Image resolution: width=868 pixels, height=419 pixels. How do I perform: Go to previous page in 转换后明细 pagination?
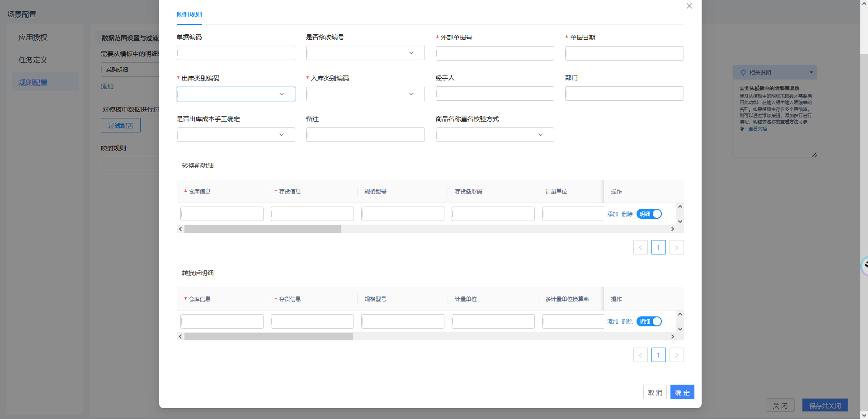tap(641, 355)
